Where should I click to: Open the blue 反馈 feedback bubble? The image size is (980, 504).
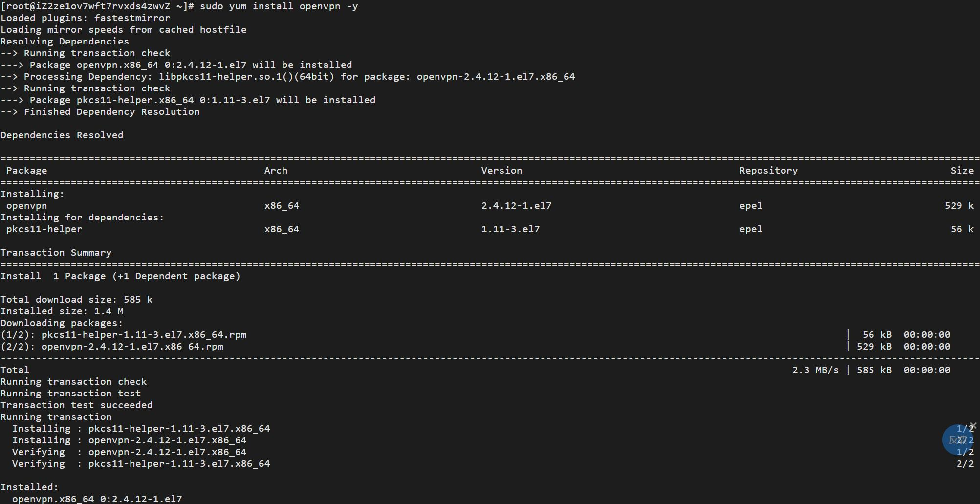click(957, 439)
